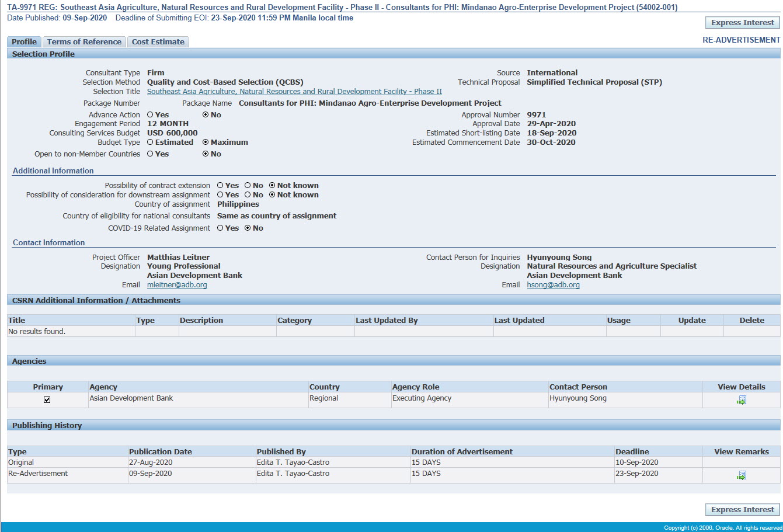Choose Estimated budget type

(x=150, y=142)
